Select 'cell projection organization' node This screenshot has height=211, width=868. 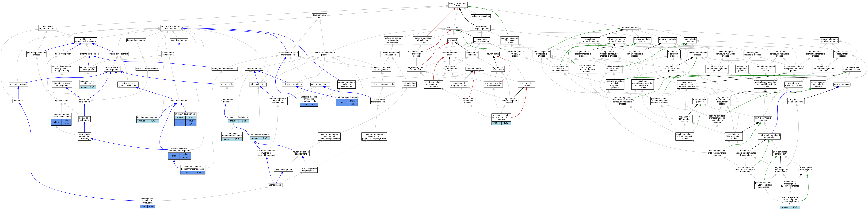click(409, 84)
